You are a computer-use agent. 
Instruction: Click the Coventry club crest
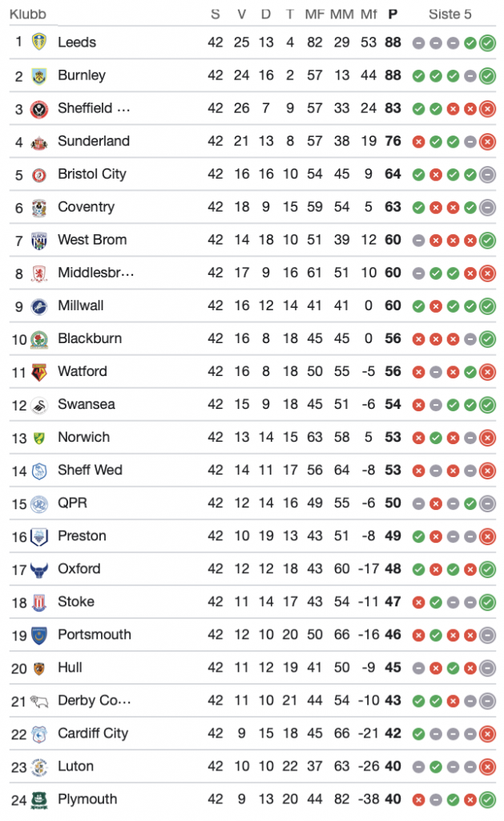(x=39, y=208)
